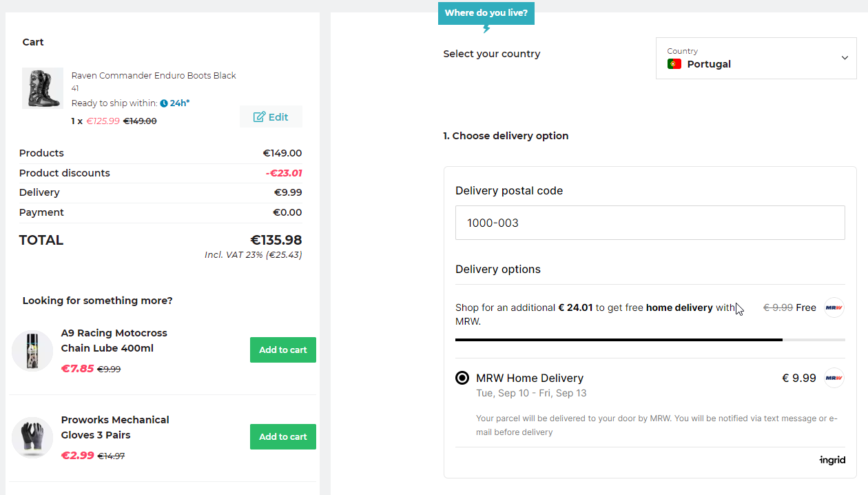Select the MRW Home Delivery radio button
868x495 pixels.
tap(462, 378)
